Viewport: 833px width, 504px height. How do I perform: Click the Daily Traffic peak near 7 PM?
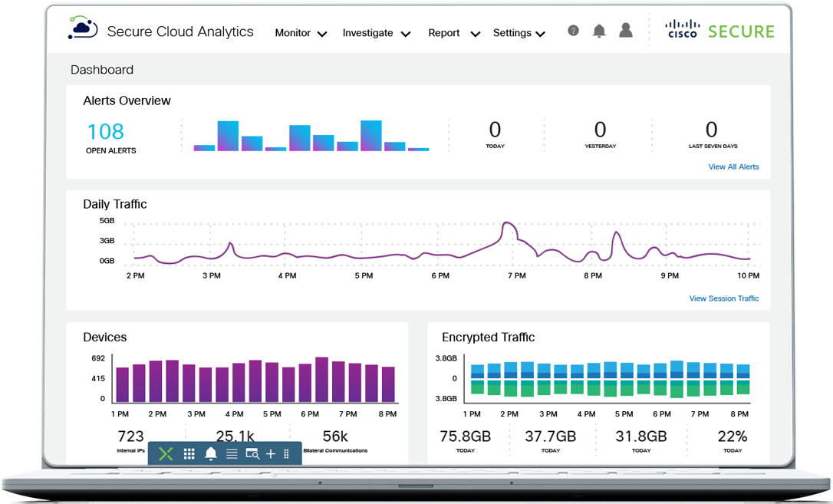click(507, 225)
